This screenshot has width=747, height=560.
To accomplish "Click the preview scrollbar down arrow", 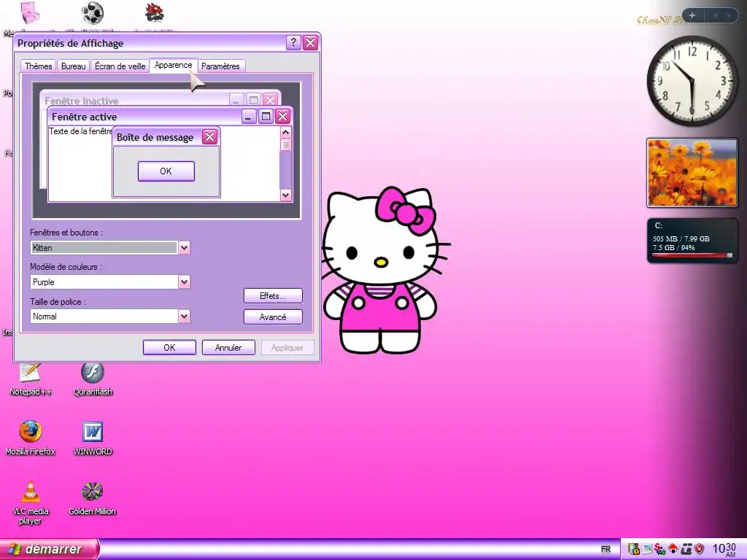I will [286, 195].
